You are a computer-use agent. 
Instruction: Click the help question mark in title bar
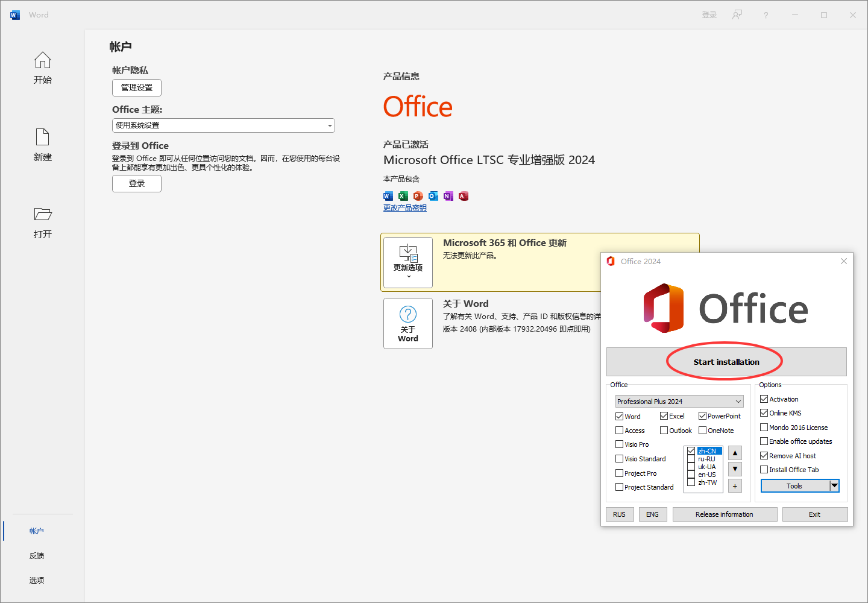pyautogui.click(x=766, y=15)
